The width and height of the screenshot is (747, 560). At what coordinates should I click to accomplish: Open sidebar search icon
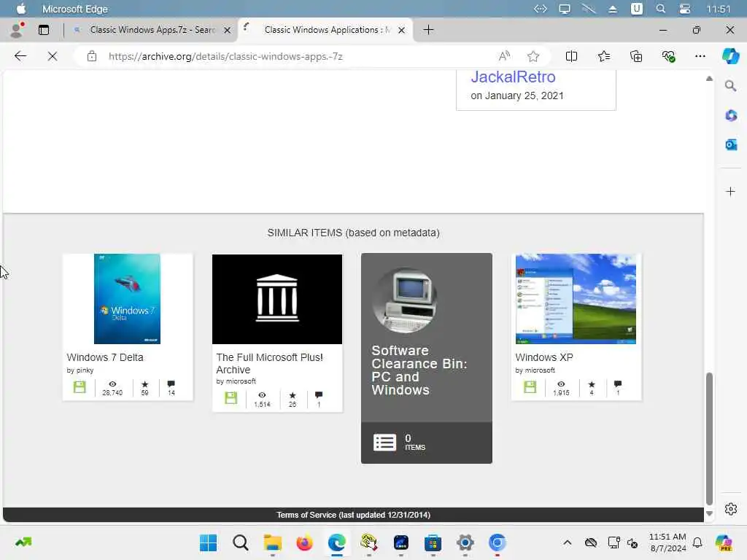coord(730,86)
